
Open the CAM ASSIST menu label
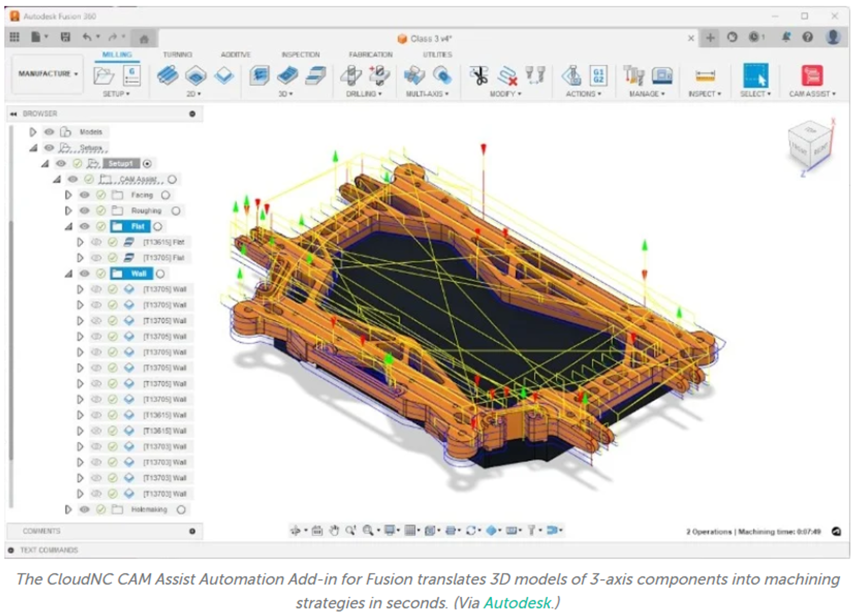point(813,93)
